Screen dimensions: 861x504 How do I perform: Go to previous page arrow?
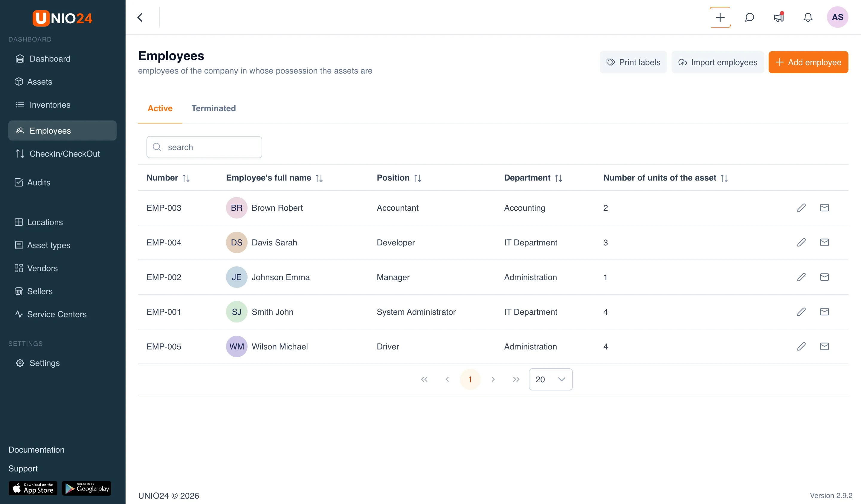point(447,379)
